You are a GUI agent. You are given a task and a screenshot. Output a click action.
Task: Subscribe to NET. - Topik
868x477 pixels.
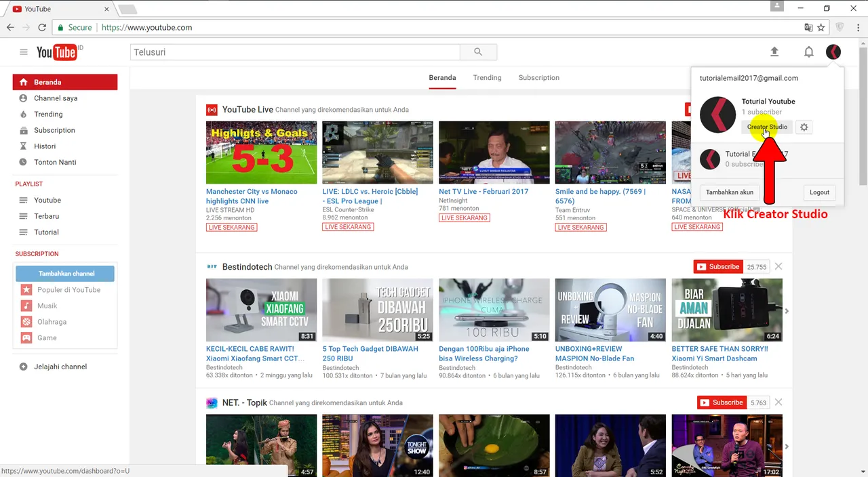(x=722, y=402)
